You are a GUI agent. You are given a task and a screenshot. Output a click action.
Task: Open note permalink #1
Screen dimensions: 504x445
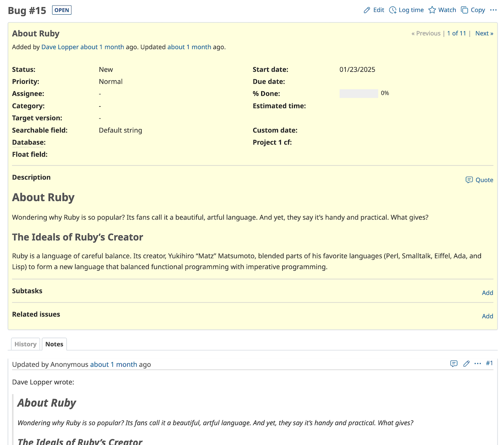489,363
